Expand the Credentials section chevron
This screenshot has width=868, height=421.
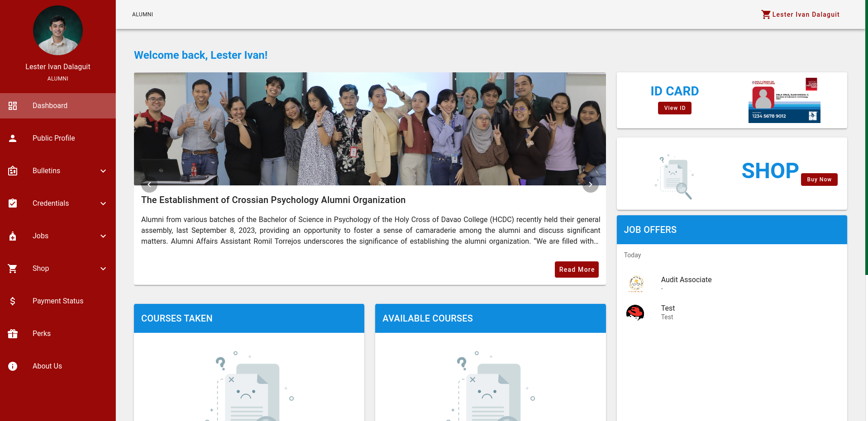[103, 203]
